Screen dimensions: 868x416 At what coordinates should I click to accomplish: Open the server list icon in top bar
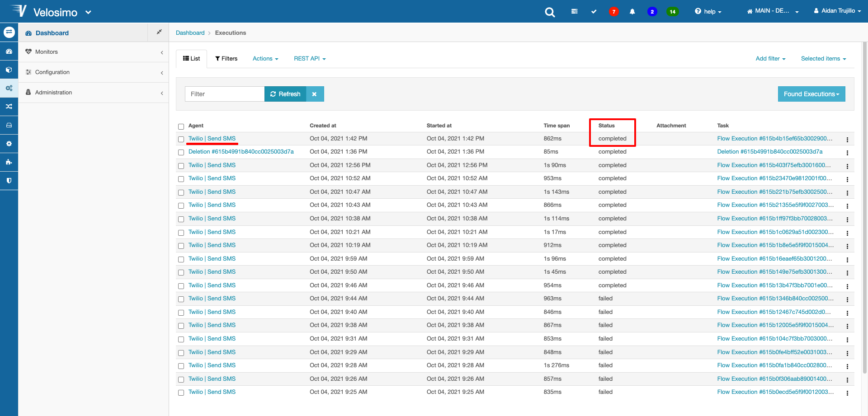(574, 11)
